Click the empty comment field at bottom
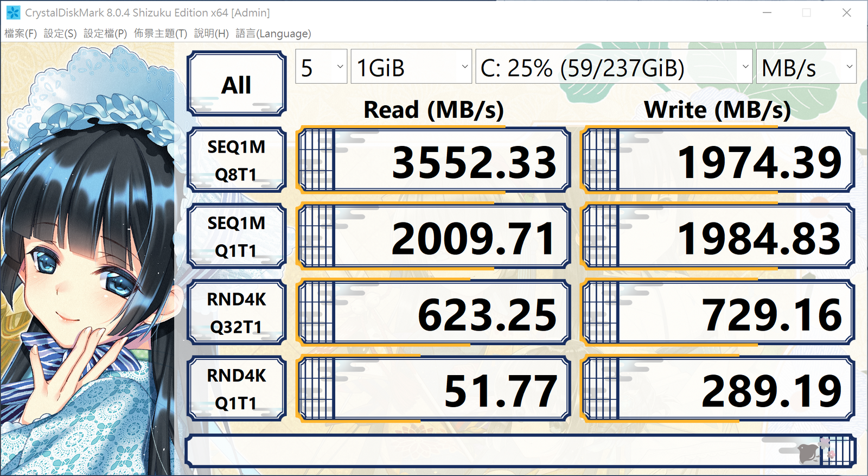The width and height of the screenshot is (868, 476). point(488,451)
